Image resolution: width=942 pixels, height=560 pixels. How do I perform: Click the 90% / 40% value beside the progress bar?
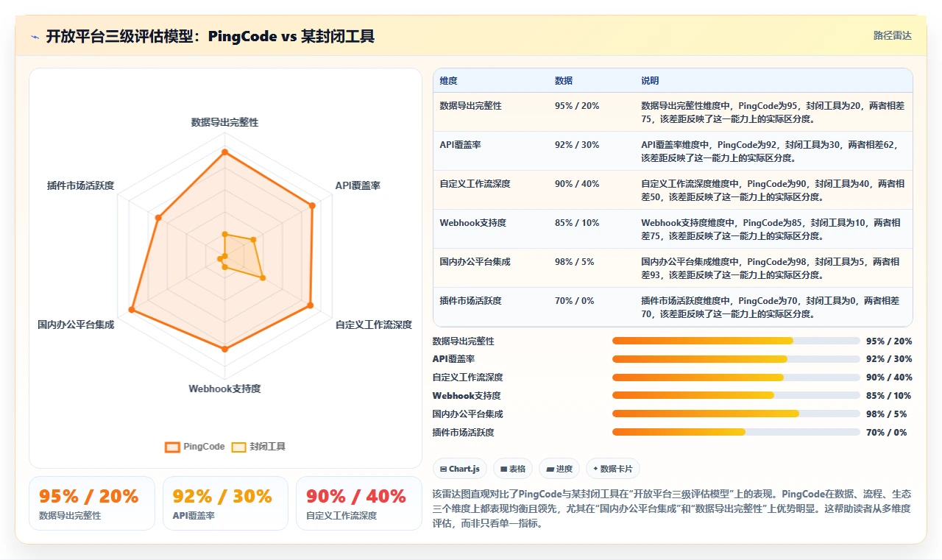pos(889,378)
